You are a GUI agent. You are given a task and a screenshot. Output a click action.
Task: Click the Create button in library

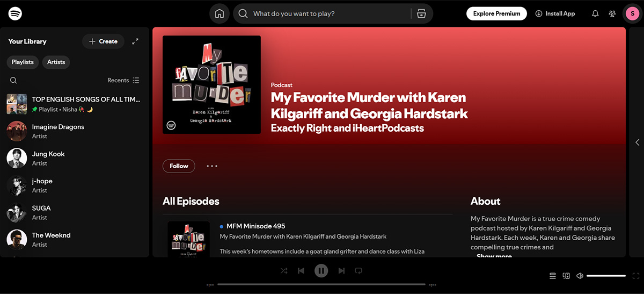103,41
